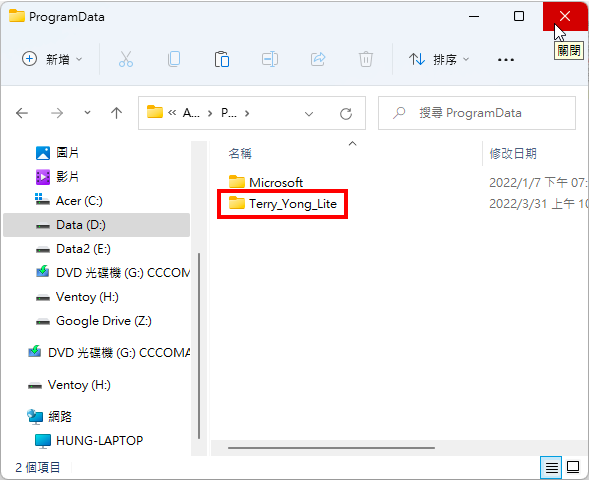Expand the address bar history dropdown
595x494 pixels.
[309, 113]
